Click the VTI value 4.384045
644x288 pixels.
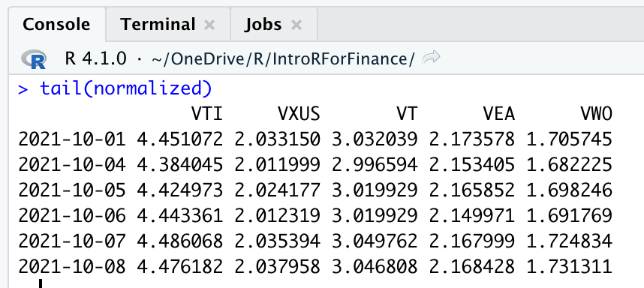(180, 165)
